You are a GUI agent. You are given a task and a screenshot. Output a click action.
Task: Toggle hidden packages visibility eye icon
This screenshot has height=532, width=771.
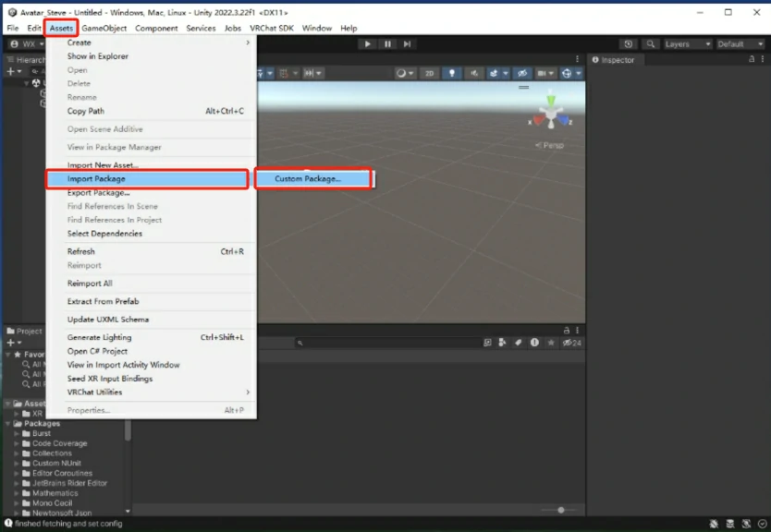568,343
